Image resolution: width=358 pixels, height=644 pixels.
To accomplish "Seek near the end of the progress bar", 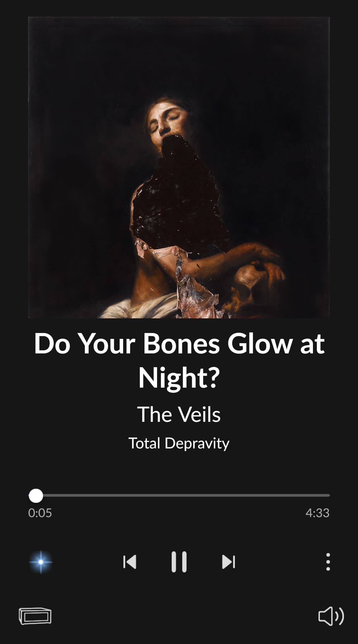I will 322,495.
